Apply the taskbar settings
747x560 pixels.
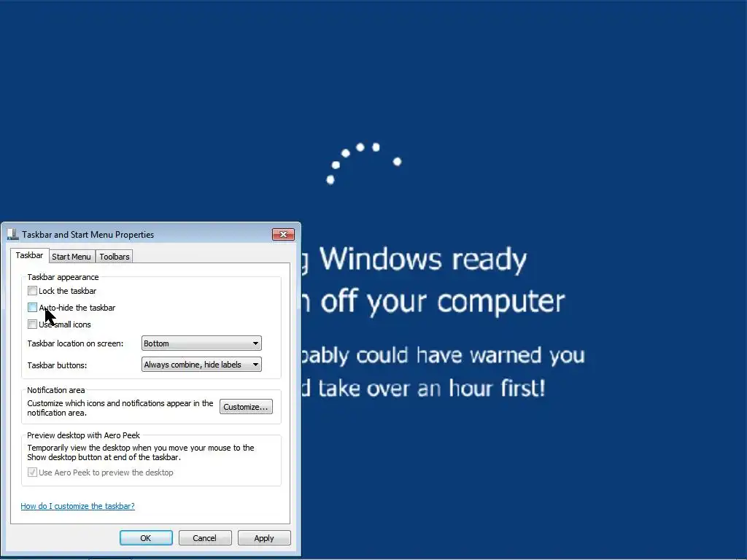coord(264,538)
